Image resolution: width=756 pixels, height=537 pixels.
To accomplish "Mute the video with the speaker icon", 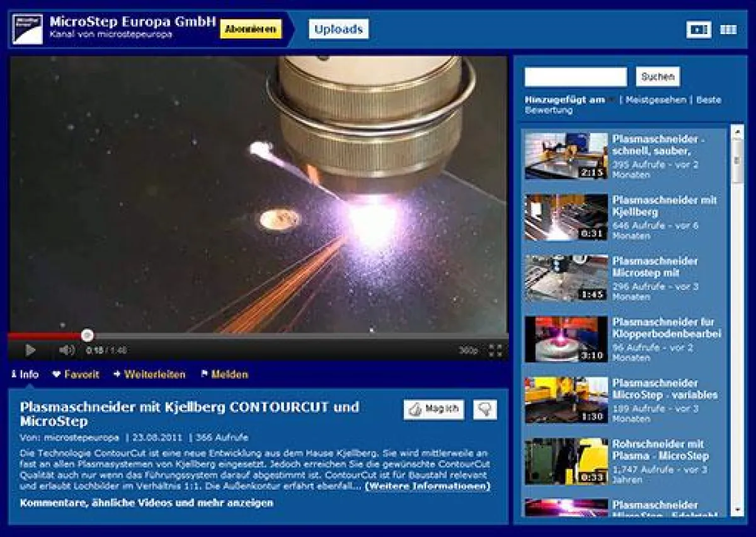I will [66, 349].
